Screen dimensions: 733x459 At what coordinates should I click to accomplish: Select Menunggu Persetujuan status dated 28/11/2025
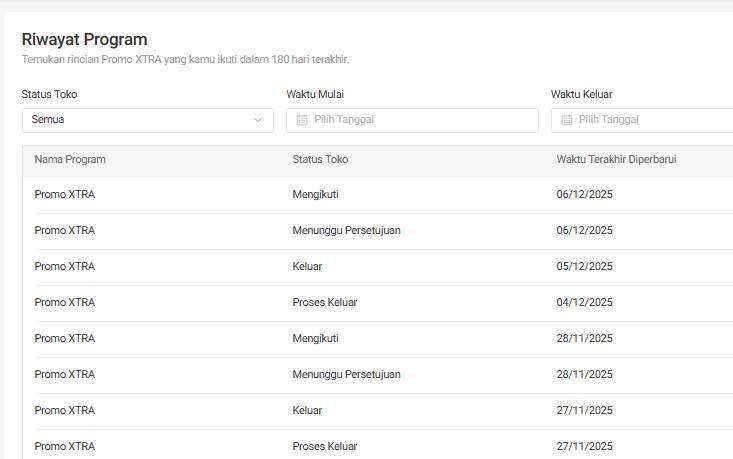[346, 374]
